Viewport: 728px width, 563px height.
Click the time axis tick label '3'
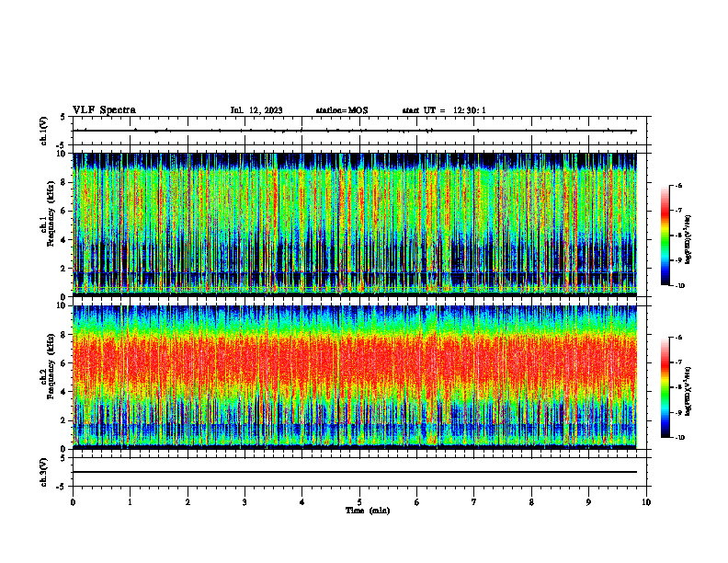(x=245, y=502)
